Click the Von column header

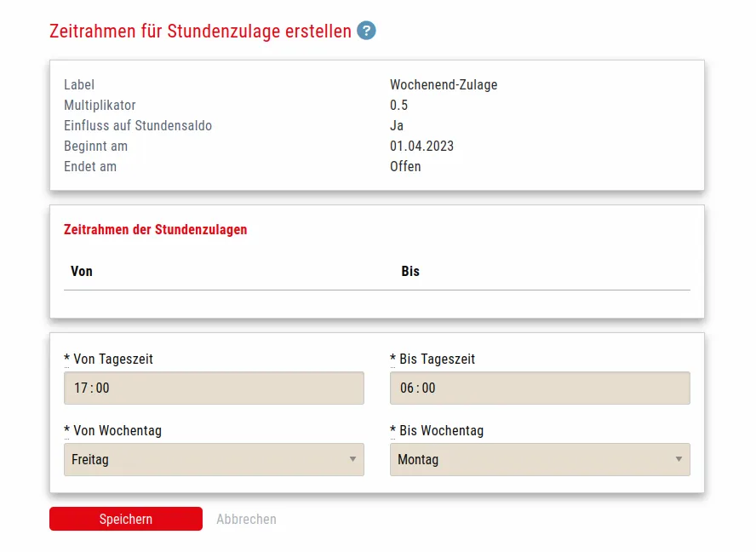(79, 271)
